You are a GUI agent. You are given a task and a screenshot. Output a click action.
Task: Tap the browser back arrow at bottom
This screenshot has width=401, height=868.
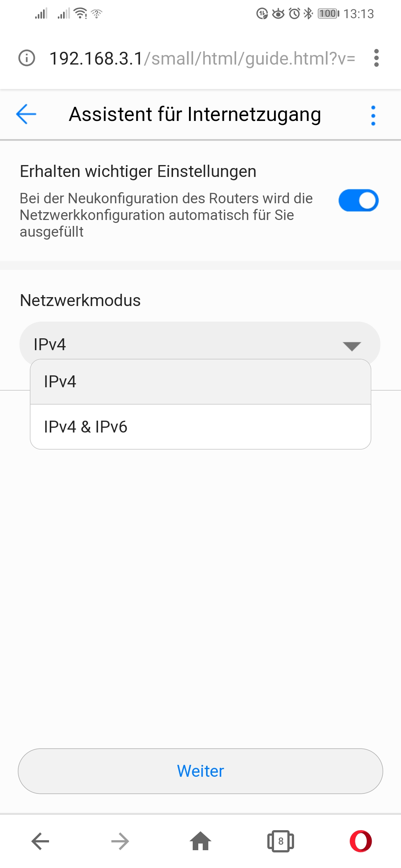tap(40, 841)
